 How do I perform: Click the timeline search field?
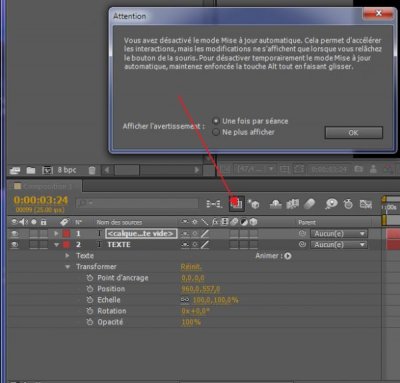click(137, 203)
